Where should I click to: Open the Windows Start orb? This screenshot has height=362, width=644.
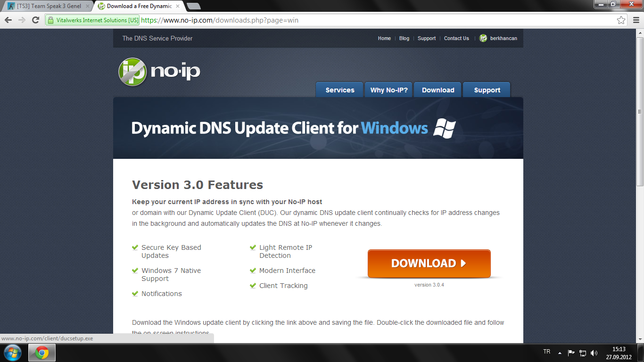(13, 353)
